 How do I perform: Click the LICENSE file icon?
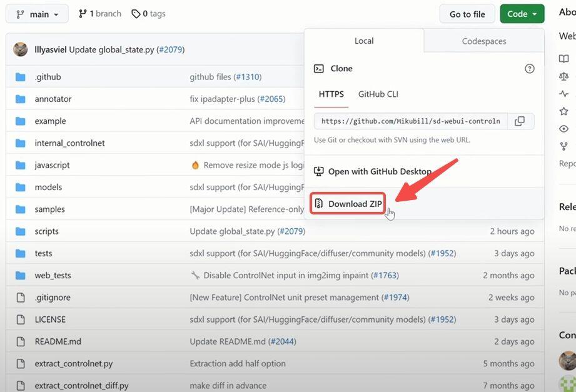[21, 319]
